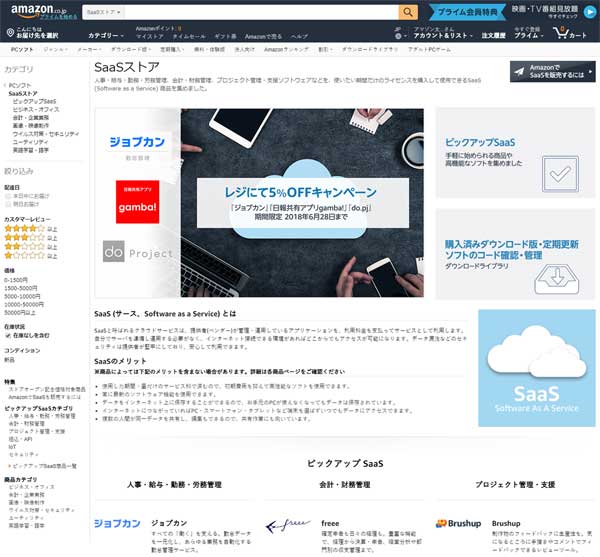Viewport: 600px width, 557px height.
Task: Expand the カテゴリー dropdown in the header
Action: pyautogui.click(x=106, y=36)
